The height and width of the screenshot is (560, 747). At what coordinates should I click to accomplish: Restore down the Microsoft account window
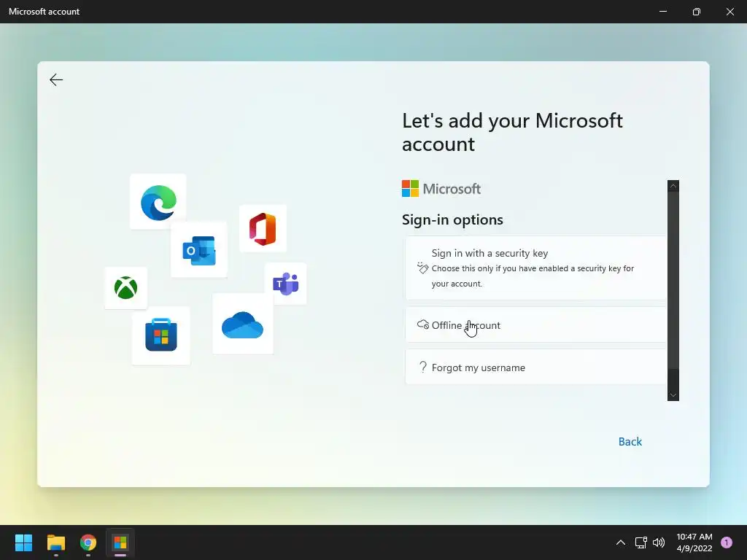[x=696, y=12]
